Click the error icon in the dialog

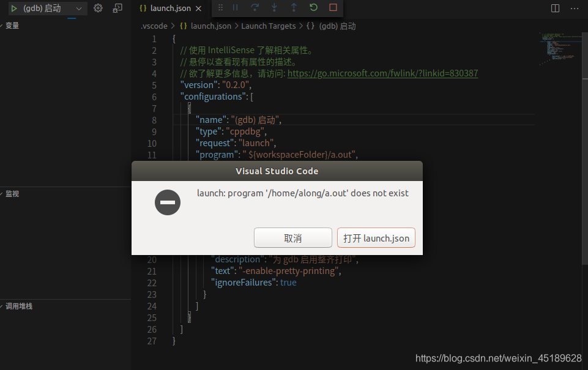pos(168,202)
